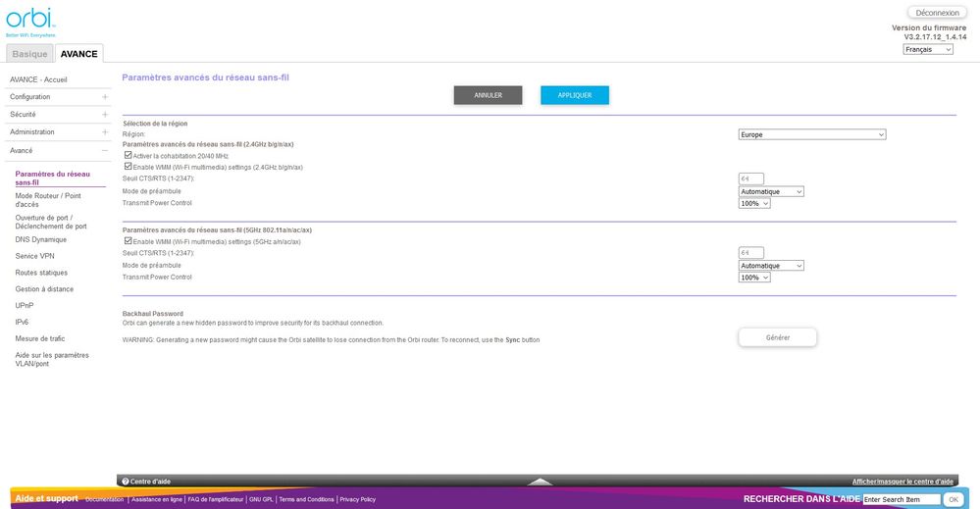This screenshot has height=509, width=980.
Task: Open the Documentation link
Action: pos(104,499)
